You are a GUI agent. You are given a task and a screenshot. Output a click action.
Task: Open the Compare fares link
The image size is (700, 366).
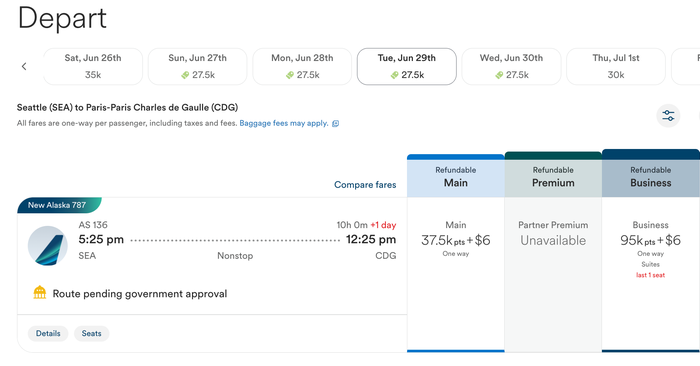click(x=365, y=185)
